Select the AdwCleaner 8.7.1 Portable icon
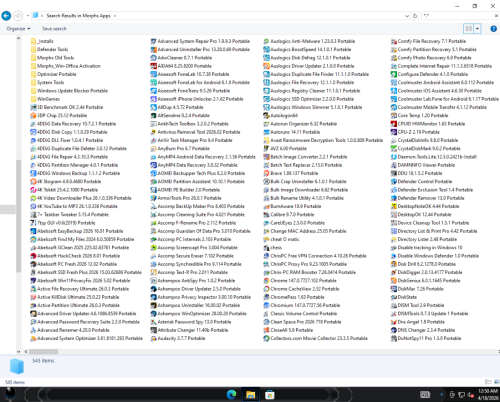Image resolution: width=500 pixels, height=402 pixels. tap(153, 58)
